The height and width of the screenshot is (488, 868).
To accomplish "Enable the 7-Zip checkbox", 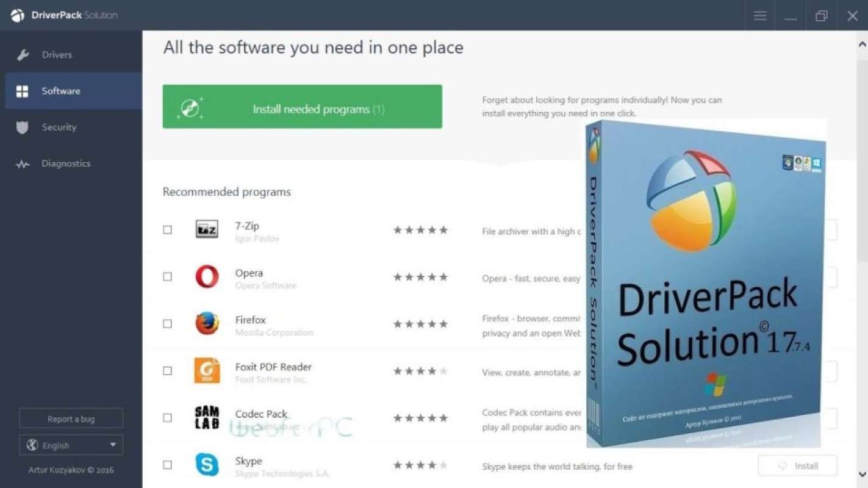I will click(x=167, y=229).
